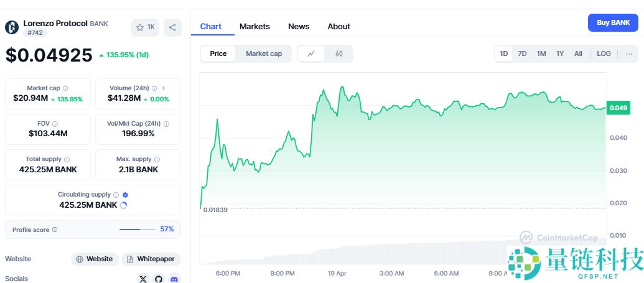
Task: Click circulating supply progress ring icon
Action: (123, 205)
